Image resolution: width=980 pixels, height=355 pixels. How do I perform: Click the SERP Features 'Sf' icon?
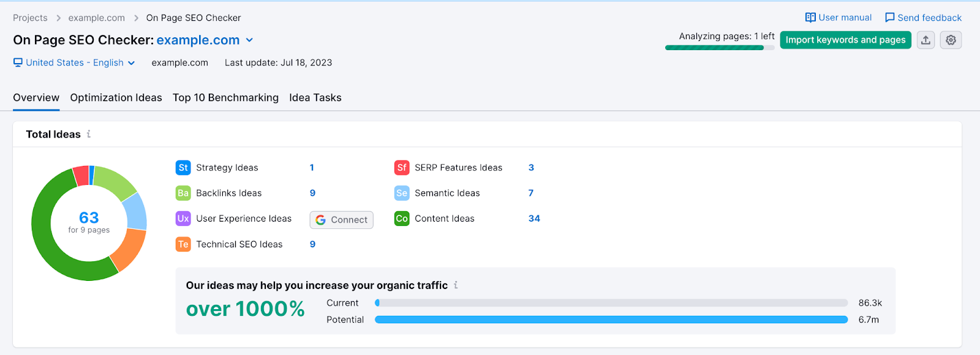click(x=402, y=168)
